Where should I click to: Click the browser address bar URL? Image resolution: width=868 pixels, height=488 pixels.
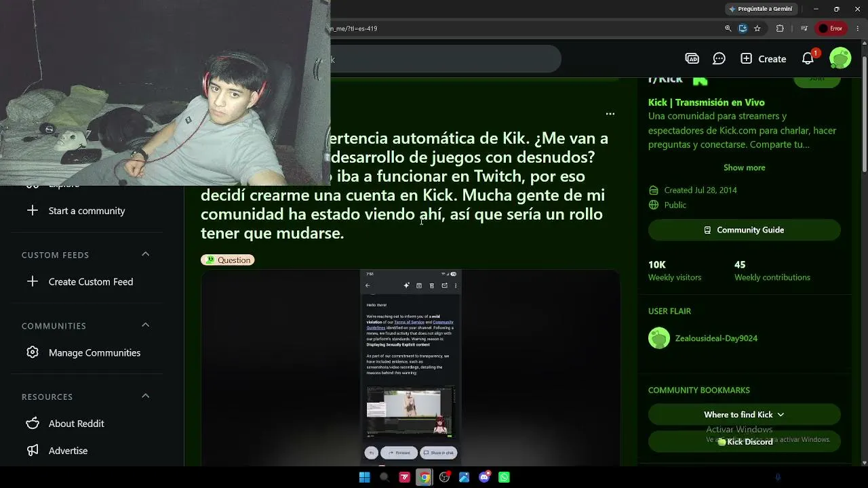pyautogui.click(x=354, y=28)
